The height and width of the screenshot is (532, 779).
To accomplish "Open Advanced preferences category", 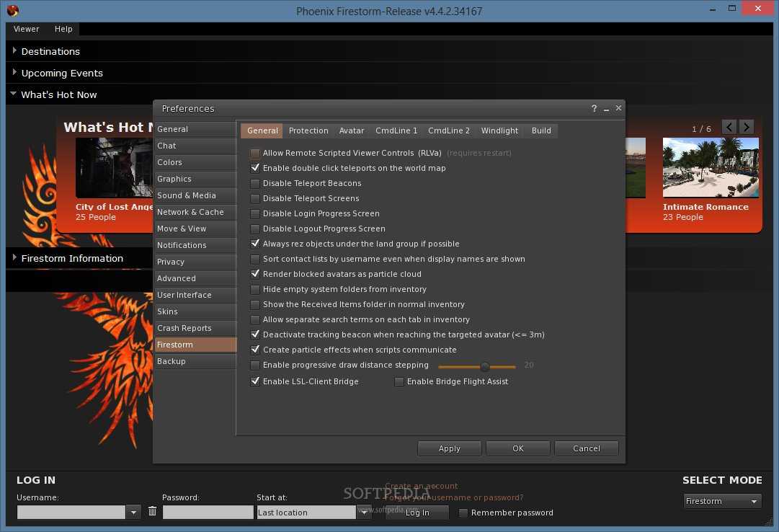I will 195,278.
